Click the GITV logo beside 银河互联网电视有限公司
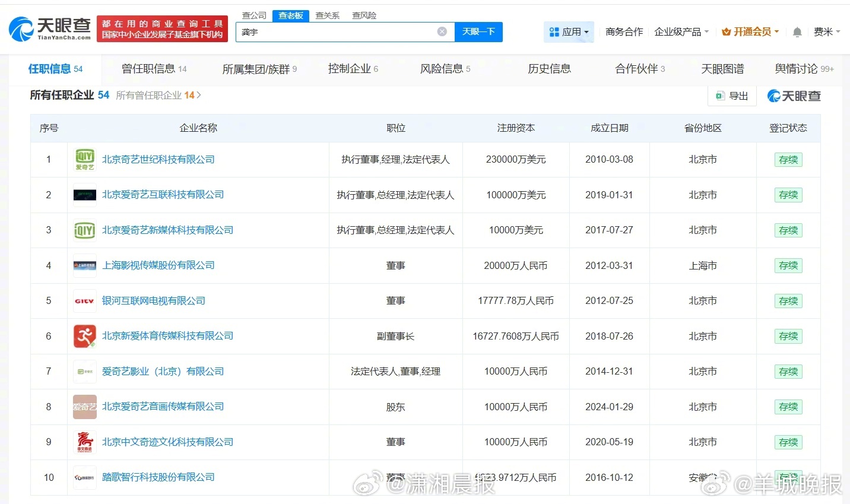The width and height of the screenshot is (850, 504). coord(84,301)
